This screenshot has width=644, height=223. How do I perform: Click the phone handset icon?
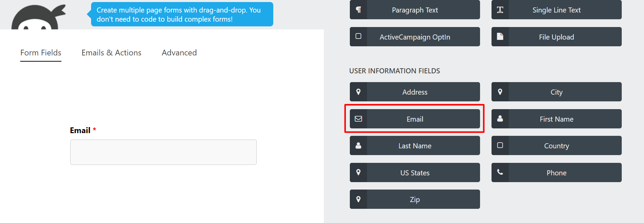click(x=500, y=172)
